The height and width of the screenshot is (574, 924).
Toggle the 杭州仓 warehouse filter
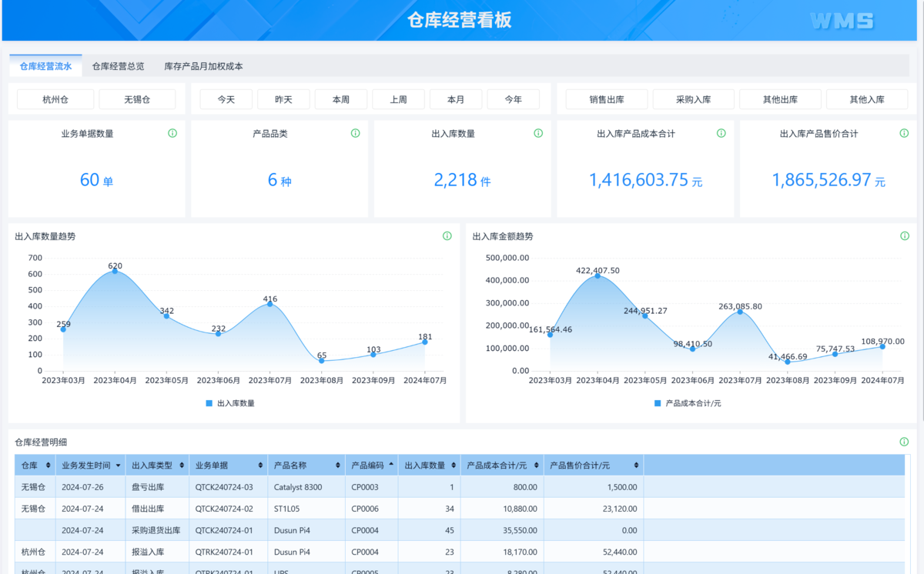coord(55,99)
